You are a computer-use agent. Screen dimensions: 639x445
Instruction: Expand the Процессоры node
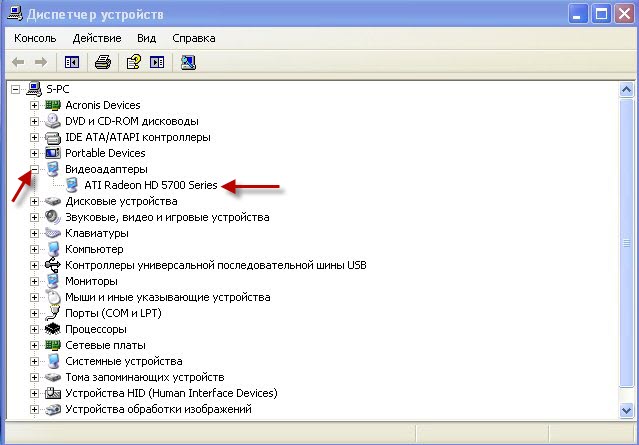pyautogui.click(x=35, y=329)
